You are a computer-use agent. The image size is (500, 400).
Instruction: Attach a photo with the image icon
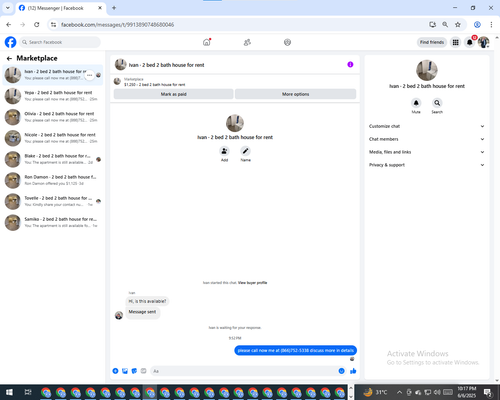[x=125, y=371]
